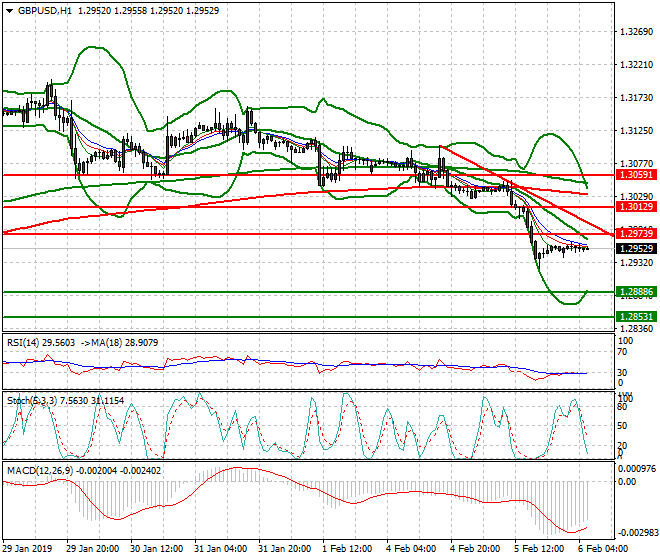Viewport: 660px width, 560px height.
Task: Click the 31 Jan 20:00 time axis label
Action: 285,549
